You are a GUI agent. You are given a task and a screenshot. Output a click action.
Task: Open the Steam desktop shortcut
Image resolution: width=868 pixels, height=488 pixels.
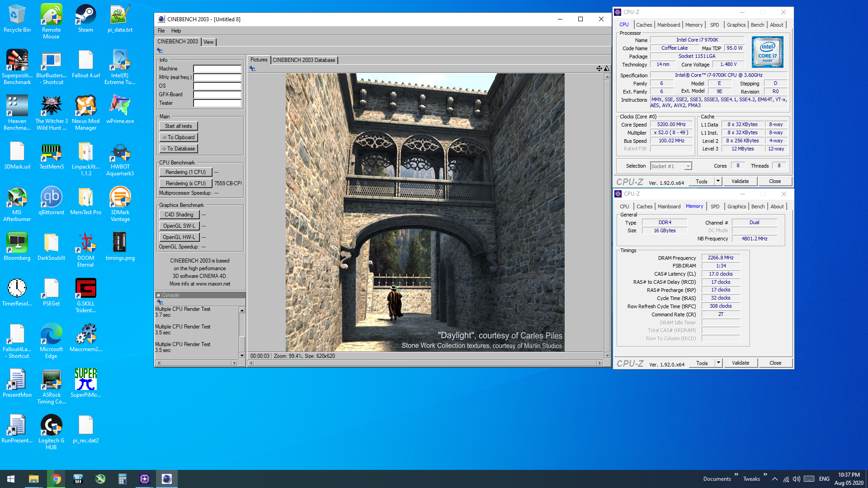coord(85,19)
